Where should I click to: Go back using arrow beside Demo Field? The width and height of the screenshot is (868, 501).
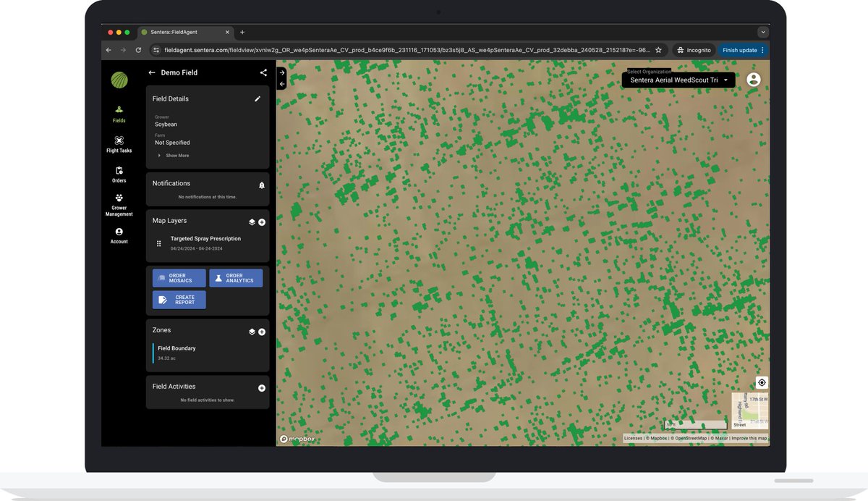(152, 72)
